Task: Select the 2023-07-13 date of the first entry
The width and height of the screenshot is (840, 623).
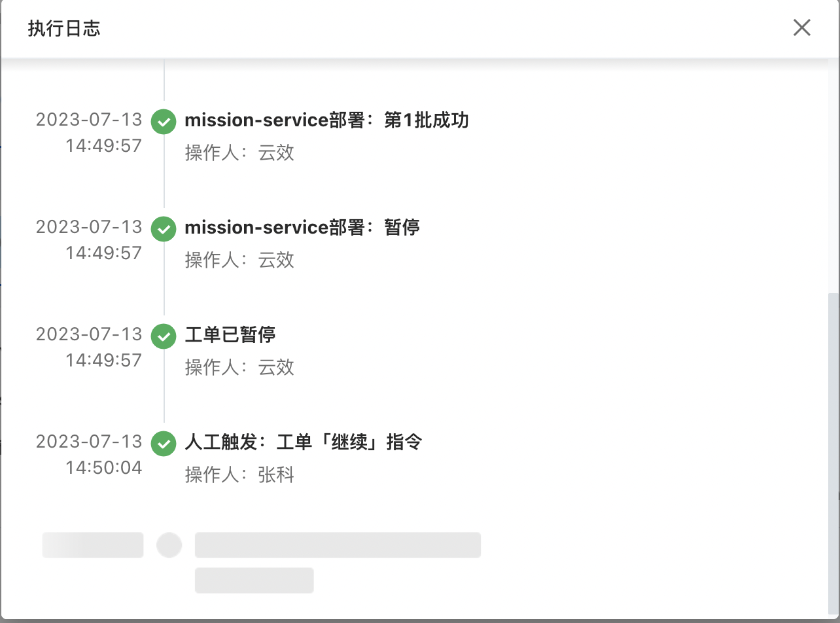Action: [90, 120]
